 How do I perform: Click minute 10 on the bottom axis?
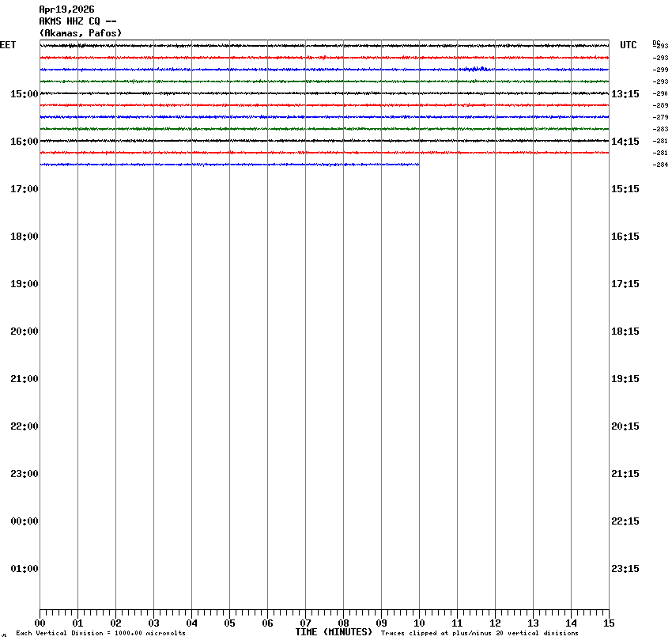[419, 623]
